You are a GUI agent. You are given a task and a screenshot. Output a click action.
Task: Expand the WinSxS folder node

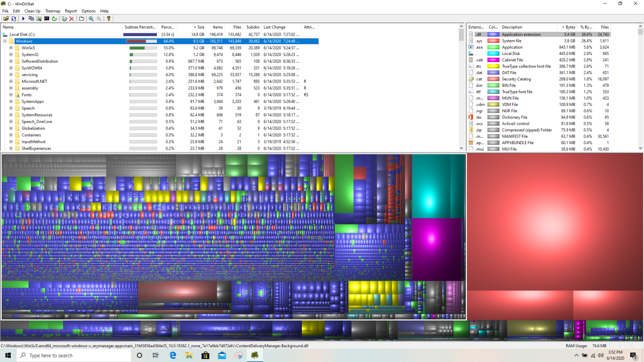pyautogui.click(x=11, y=48)
